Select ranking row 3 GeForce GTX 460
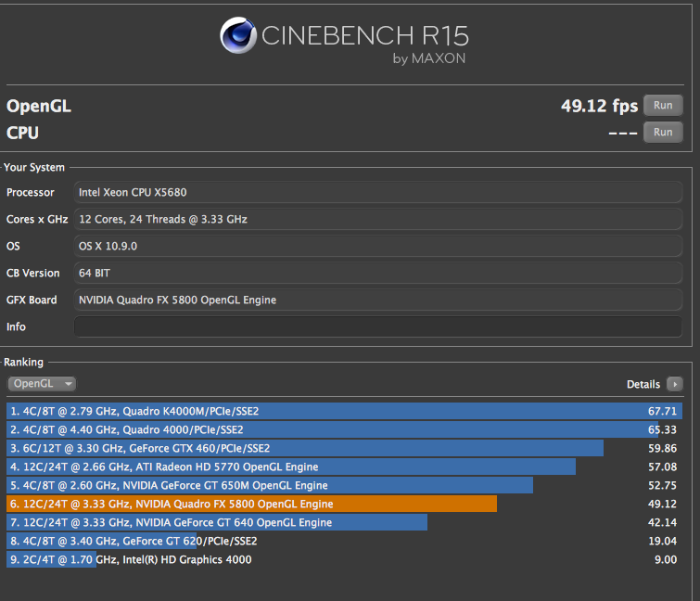The image size is (700, 601). coord(344,448)
